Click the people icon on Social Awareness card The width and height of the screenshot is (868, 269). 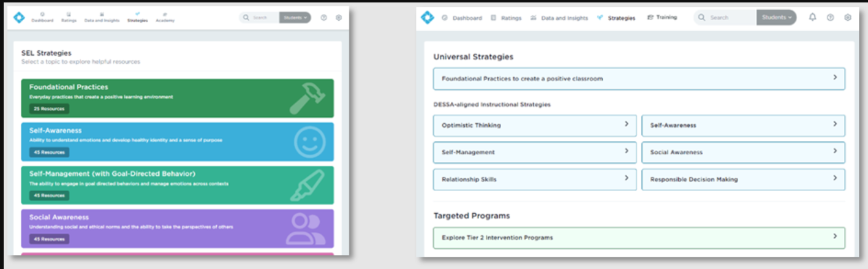pyautogui.click(x=306, y=229)
